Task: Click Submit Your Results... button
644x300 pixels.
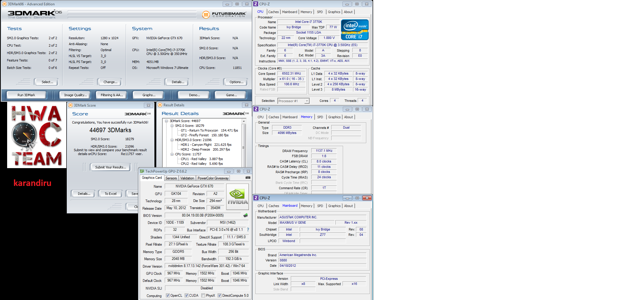Action: click(110, 167)
